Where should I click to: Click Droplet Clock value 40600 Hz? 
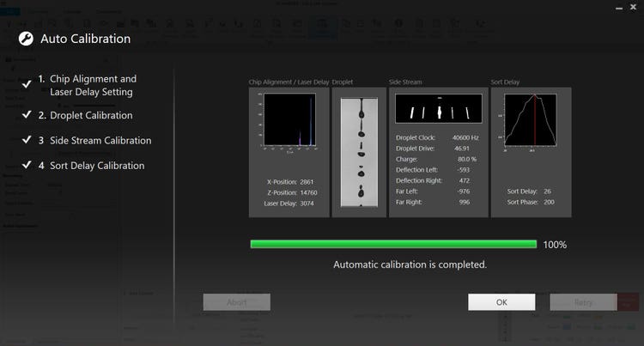pyautogui.click(x=465, y=137)
